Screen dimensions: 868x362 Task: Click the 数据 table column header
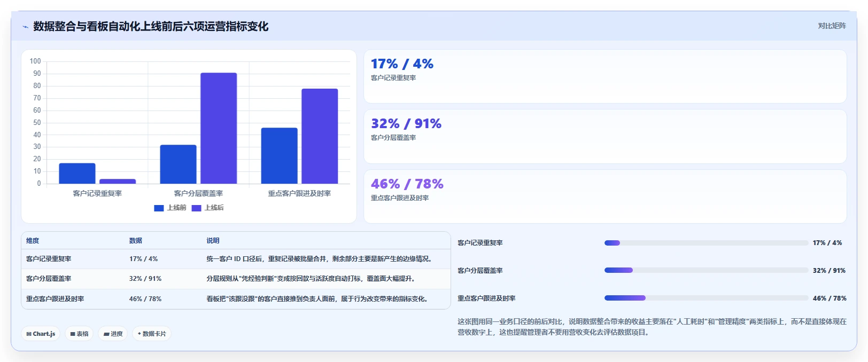click(136, 241)
